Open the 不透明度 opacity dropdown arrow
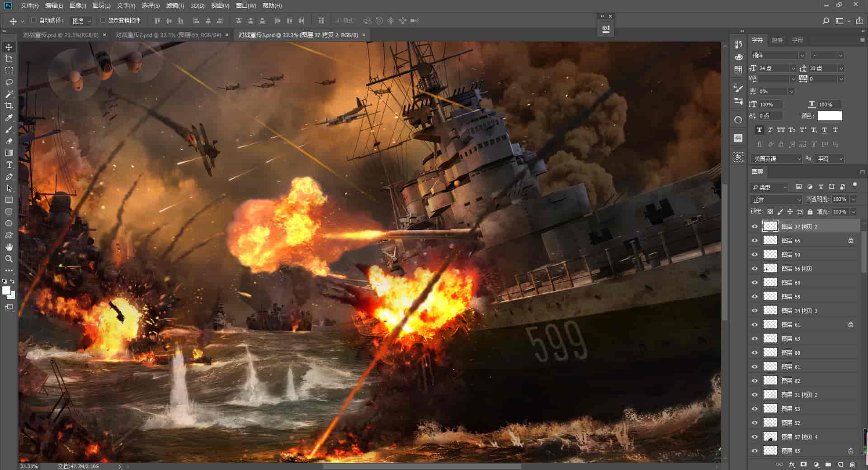Image resolution: width=868 pixels, height=470 pixels. tap(853, 199)
